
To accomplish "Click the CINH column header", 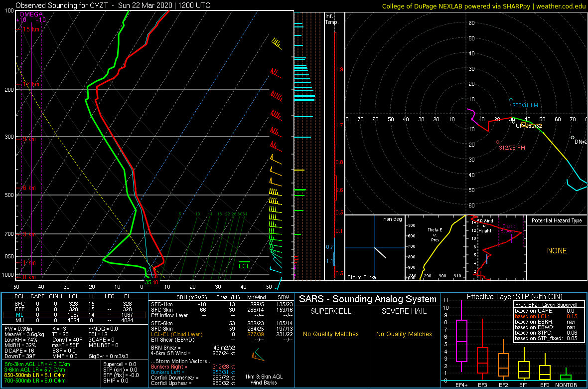I will (x=56, y=297).
